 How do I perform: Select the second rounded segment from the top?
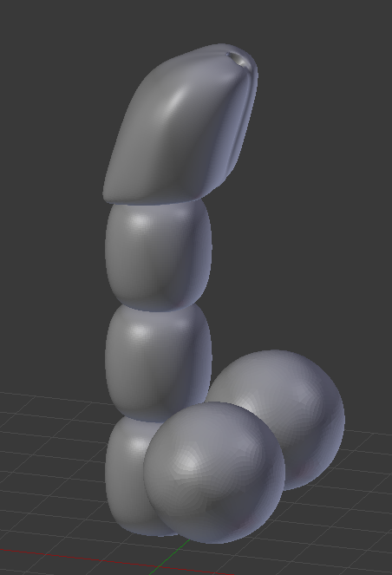[159, 255]
